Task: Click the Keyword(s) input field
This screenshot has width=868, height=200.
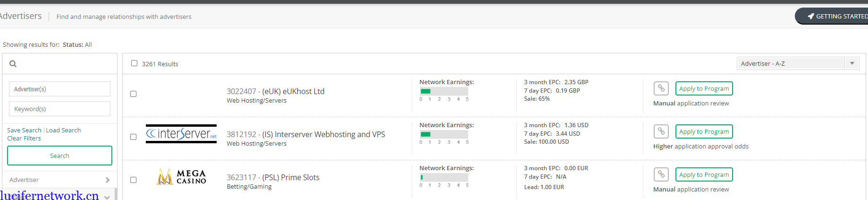Action: click(59, 109)
